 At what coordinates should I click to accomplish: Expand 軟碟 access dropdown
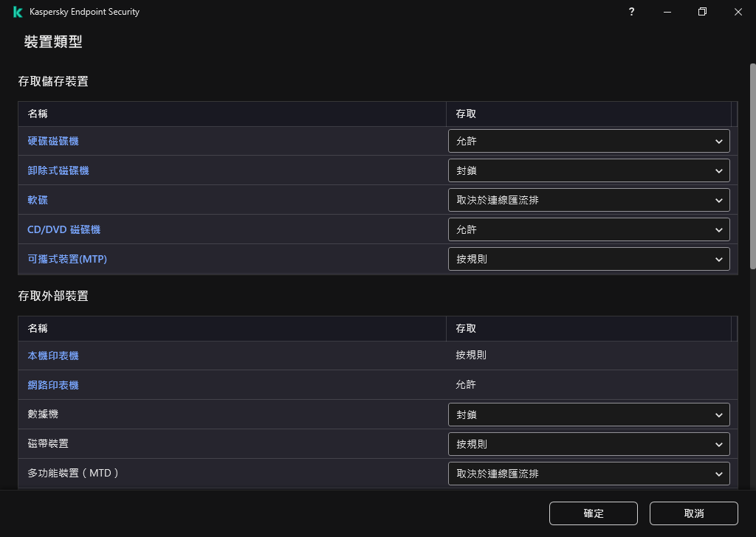pos(588,200)
